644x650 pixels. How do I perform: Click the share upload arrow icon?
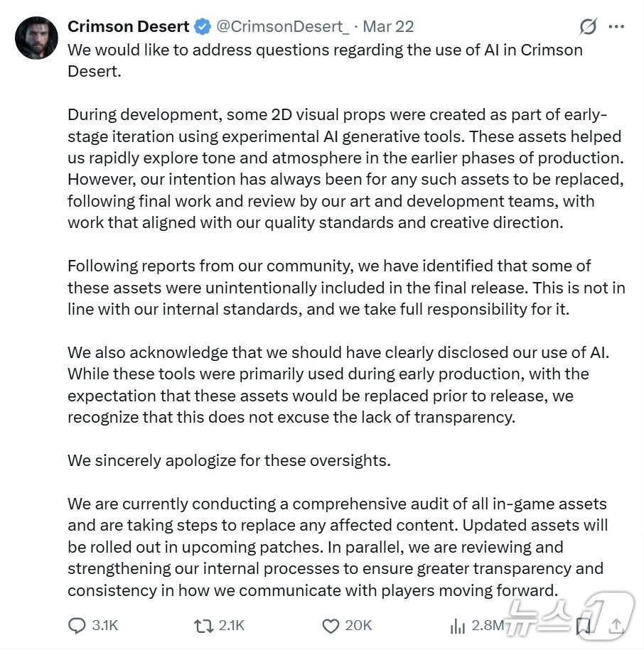(x=617, y=626)
